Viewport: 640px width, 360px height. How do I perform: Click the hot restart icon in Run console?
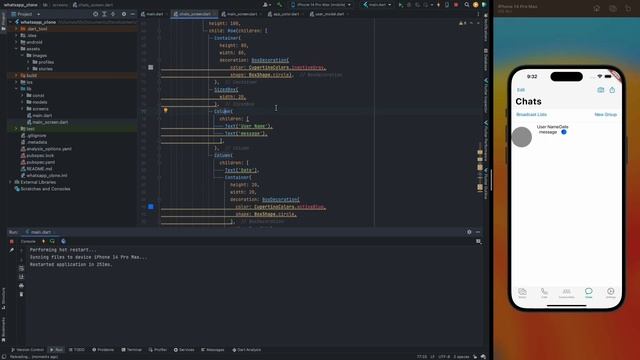point(52,241)
